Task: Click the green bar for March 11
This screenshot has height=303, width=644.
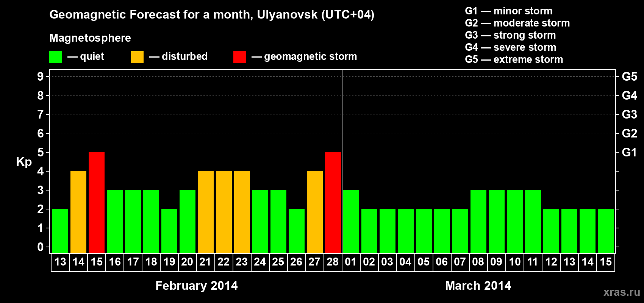Action: [533, 222]
